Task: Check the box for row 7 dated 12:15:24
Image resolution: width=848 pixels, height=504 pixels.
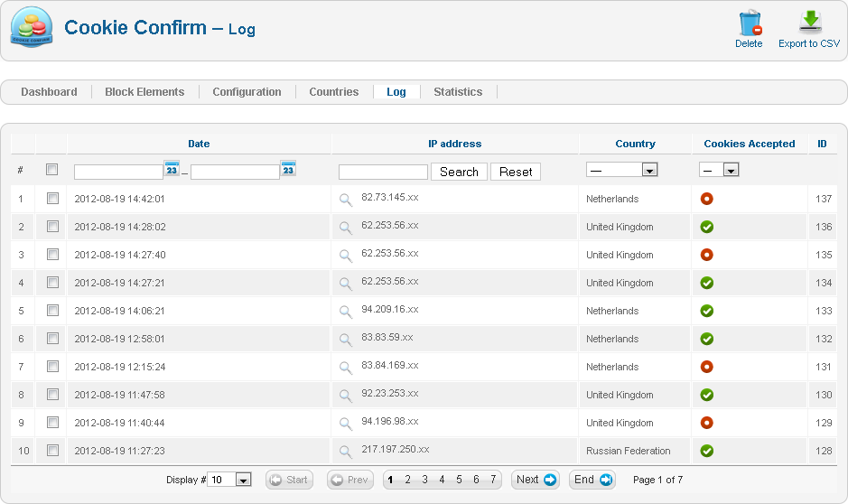Action: point(52,367)
